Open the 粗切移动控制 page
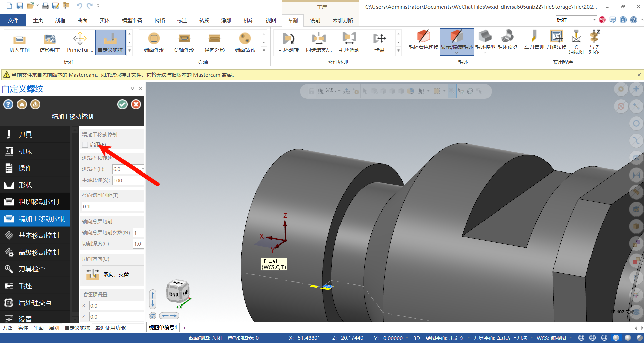 (35, 202)
